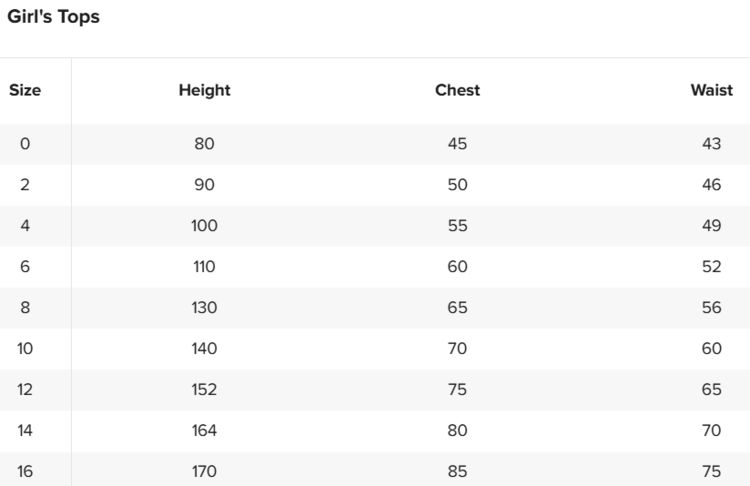Click height value 164 for size 14

204,431
